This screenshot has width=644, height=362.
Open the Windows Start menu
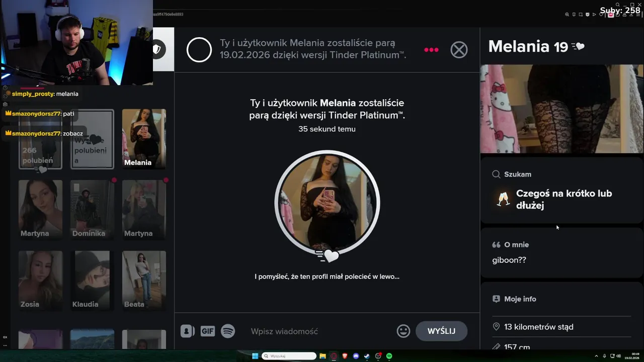(255, 356)
